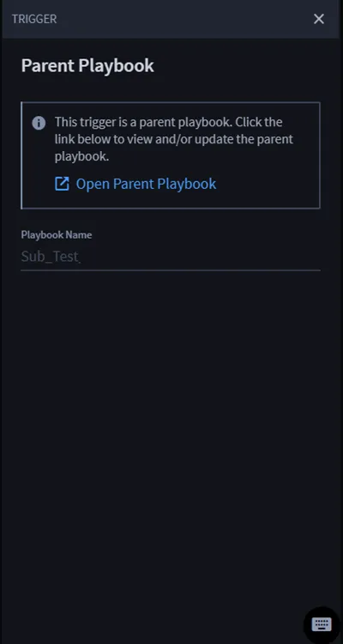Focus the Playbook Name field containing Sub_Test
Image resolution: width=343 pixels, height=644 pixels.
pos(171,257)
